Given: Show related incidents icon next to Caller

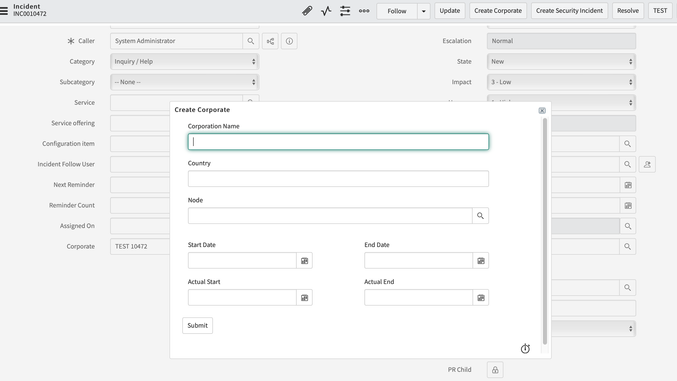Looking at the screenshot, I should click(x=270, y=41).
